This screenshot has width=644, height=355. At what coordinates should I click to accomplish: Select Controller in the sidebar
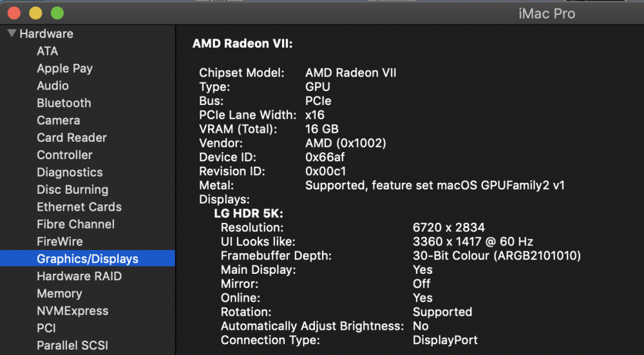point(64,155)
